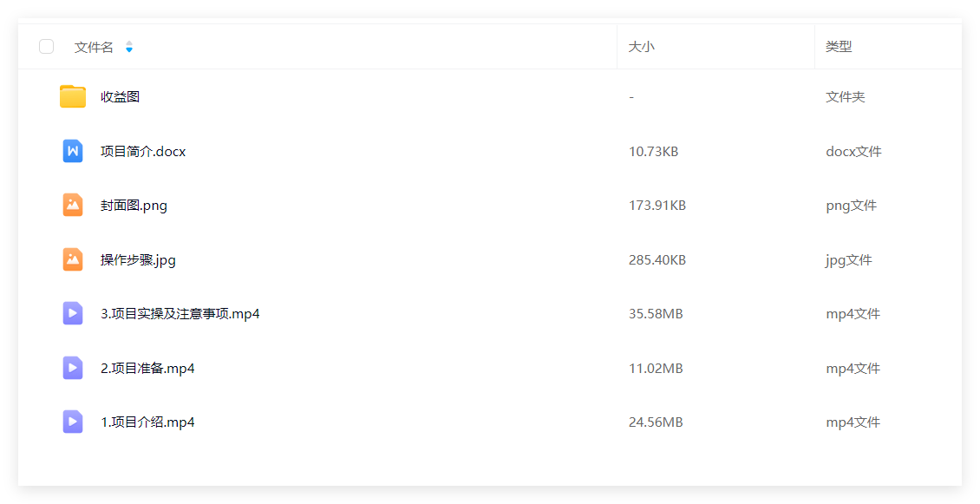Click the image icon for 操作步骤.jpg
Screen dimensions: 980x504
(x=73, y=259)
